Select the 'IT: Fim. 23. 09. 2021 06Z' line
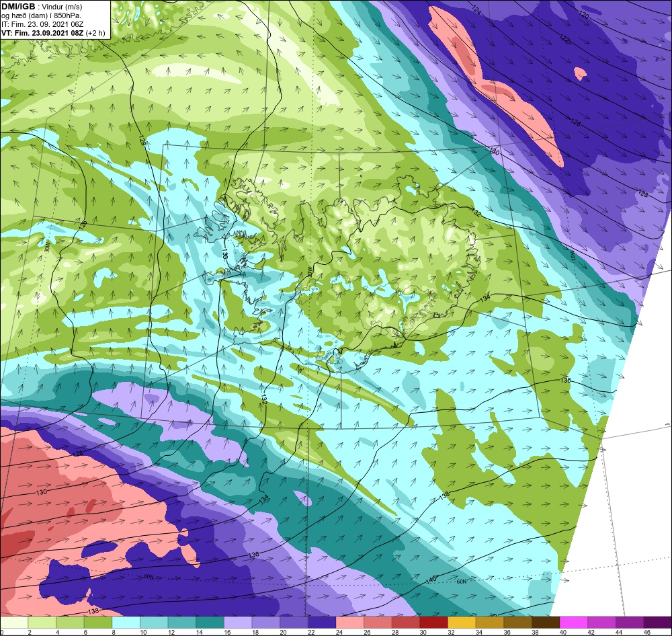 [42, 24]
